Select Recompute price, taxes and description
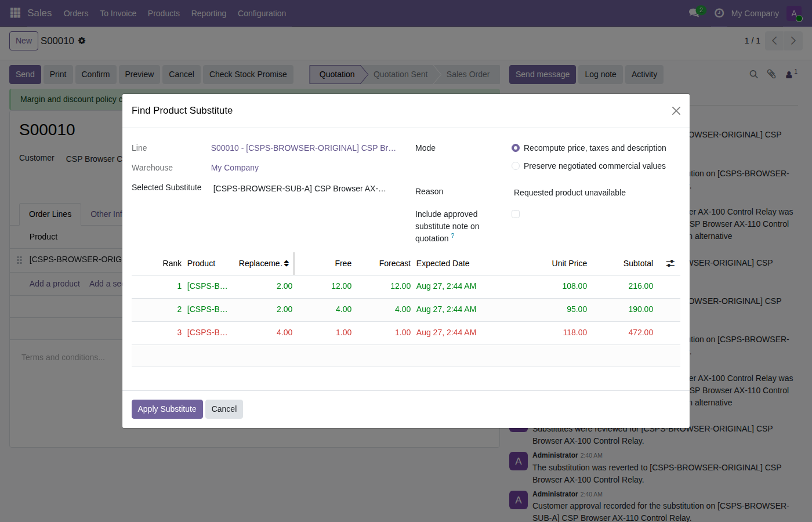This screenshot has height=522, width=812. click(x=516, y=148)
